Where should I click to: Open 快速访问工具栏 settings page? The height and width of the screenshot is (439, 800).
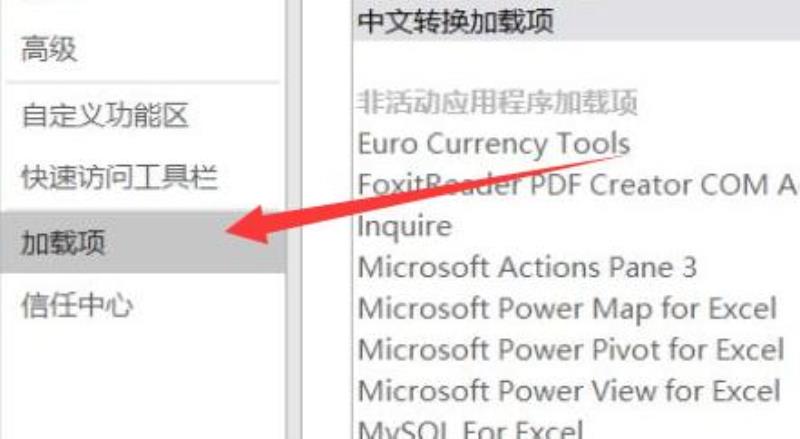pos(119,178)
